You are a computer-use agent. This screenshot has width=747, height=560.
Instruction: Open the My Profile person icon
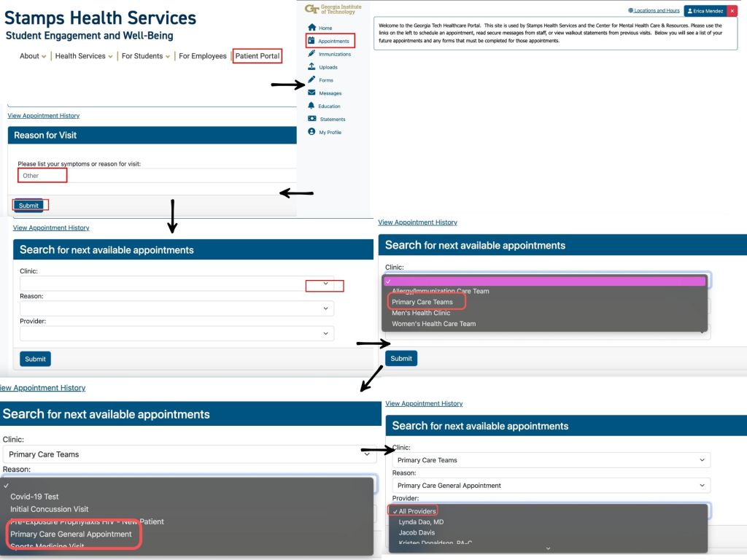311,131
